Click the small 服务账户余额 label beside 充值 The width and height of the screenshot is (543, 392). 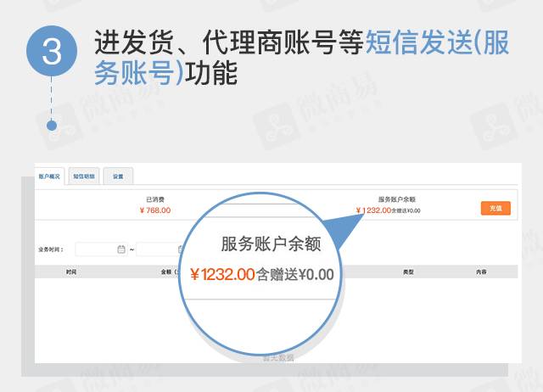[396, 199]
